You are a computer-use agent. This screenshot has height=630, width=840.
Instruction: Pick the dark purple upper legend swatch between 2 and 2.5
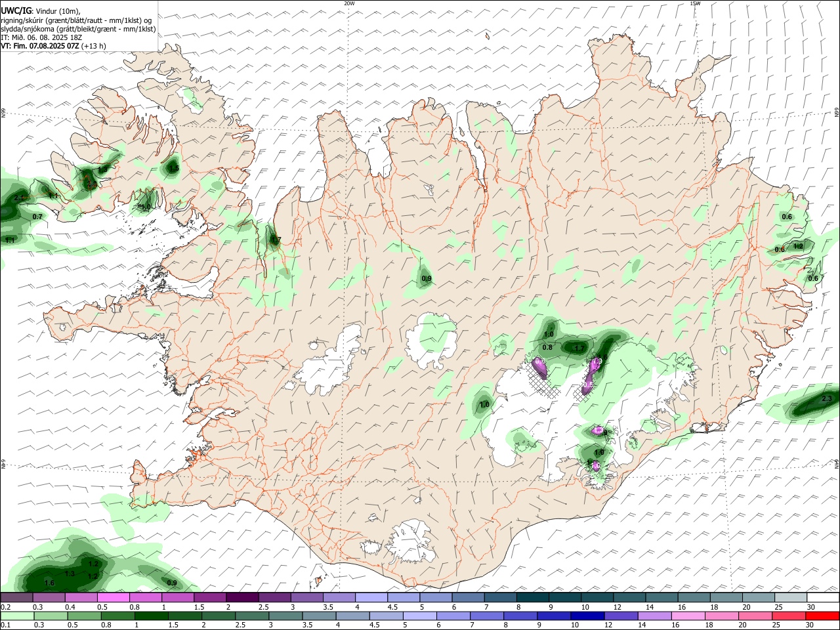tap(242, 598)
